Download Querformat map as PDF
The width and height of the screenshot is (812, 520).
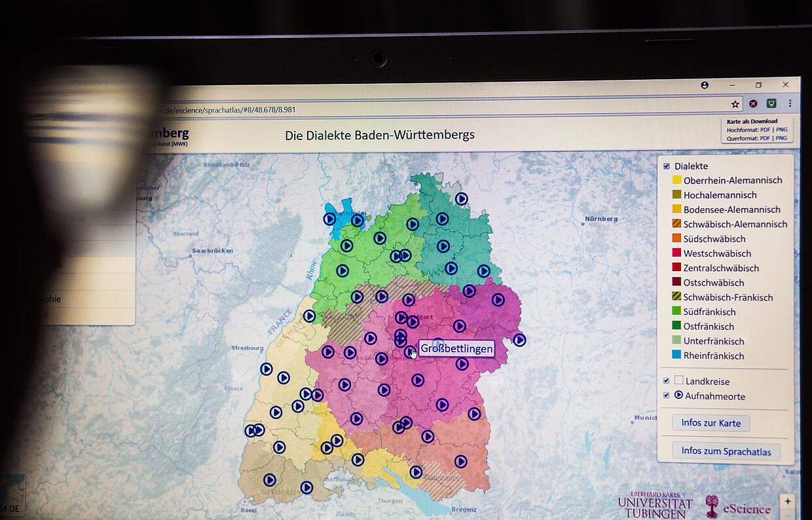coord(765,138)
